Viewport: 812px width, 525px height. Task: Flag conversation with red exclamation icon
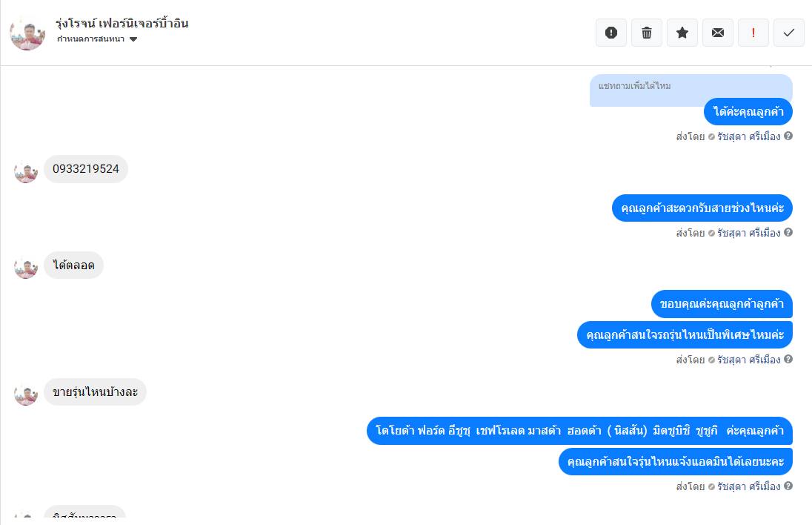(753, 33)
